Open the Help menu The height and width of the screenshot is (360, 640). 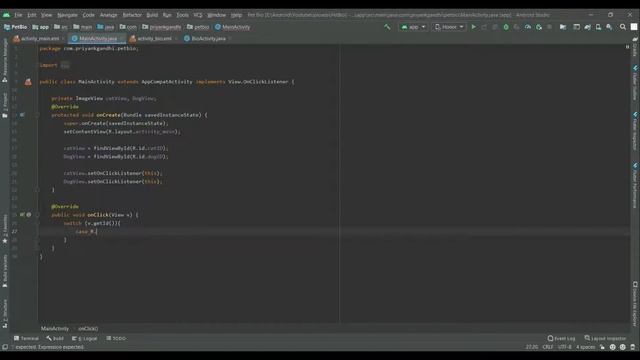coord(236,15)
